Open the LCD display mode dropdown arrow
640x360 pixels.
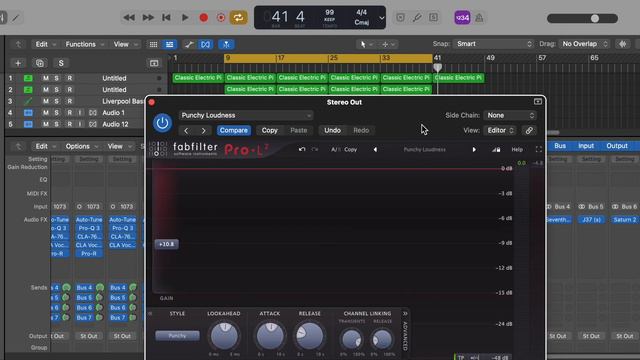click(x=381, y=18)
